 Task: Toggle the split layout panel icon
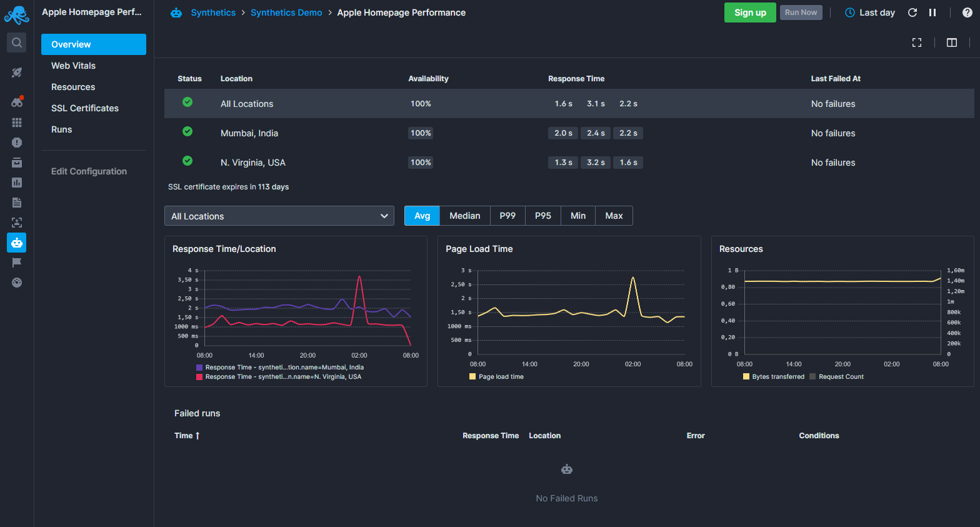952,43
